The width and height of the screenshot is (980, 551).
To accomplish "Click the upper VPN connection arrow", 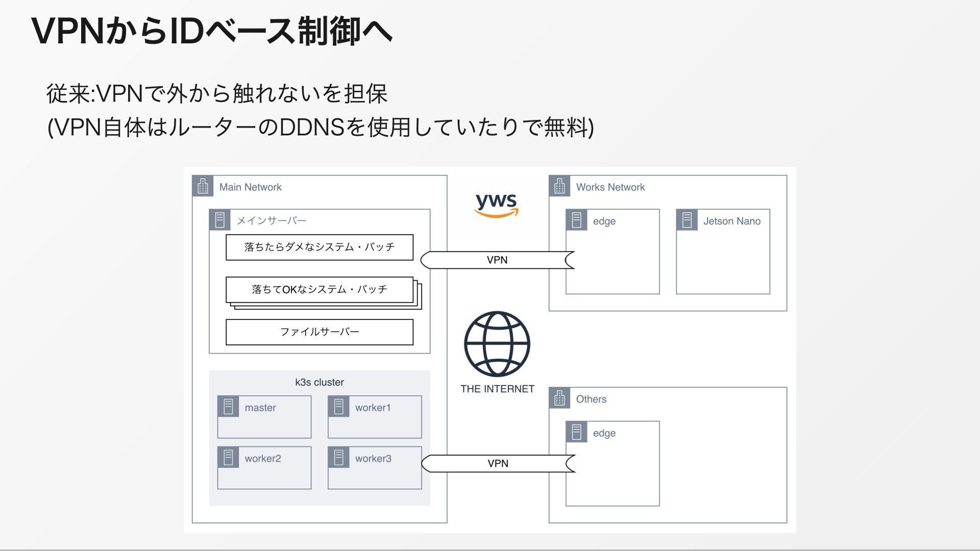I will (497, 260).
